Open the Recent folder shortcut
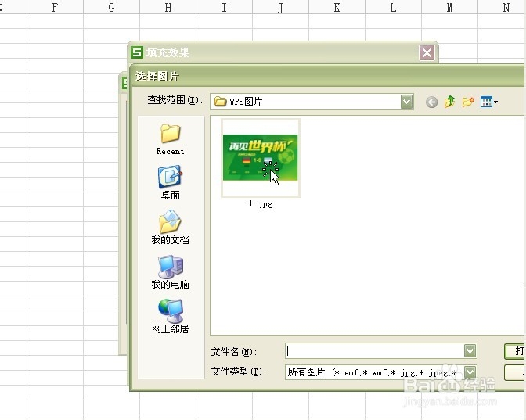 click(170, 139)
